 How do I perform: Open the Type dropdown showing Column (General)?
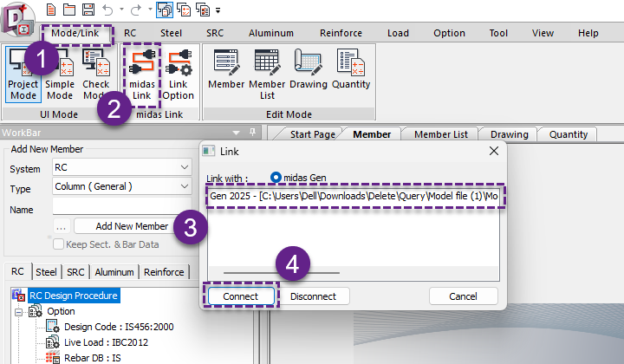(122, 186)
